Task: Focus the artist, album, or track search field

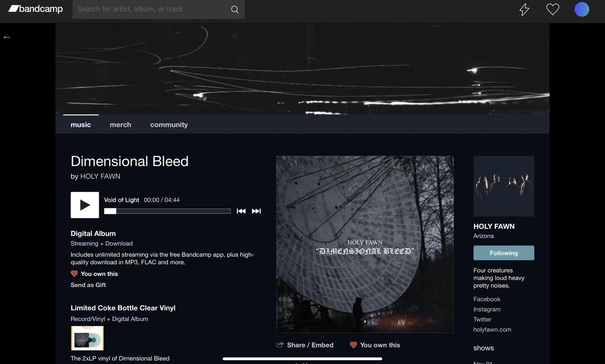Action: pyautogui.click(x=151, y=9)
